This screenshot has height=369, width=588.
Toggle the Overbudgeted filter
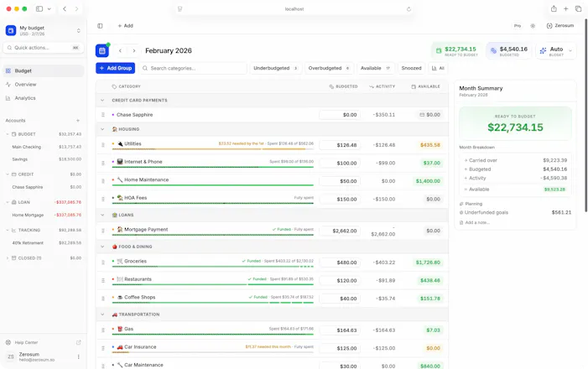pos(329,68)
